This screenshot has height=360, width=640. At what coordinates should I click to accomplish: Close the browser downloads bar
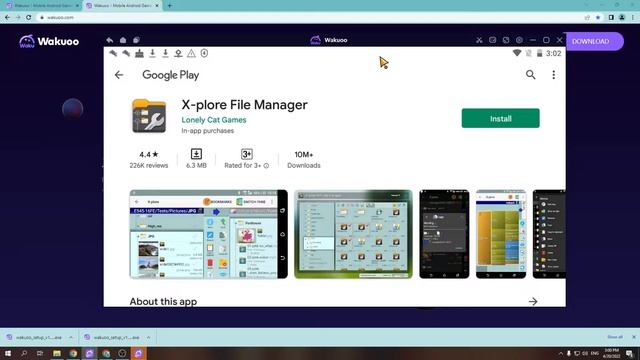point(634,337)
